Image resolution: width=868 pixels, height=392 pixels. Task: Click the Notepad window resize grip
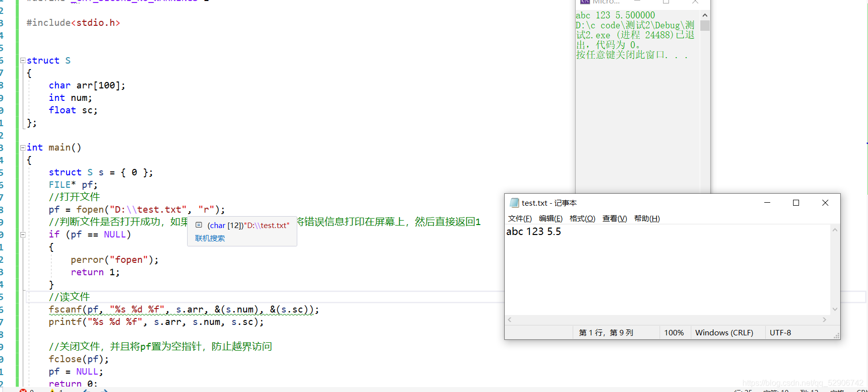[837, 336]
